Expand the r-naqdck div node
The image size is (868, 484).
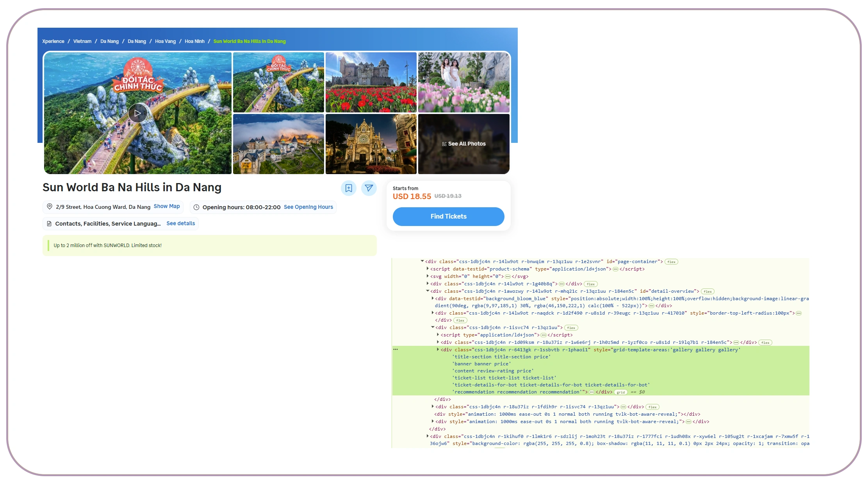point(433,313)
